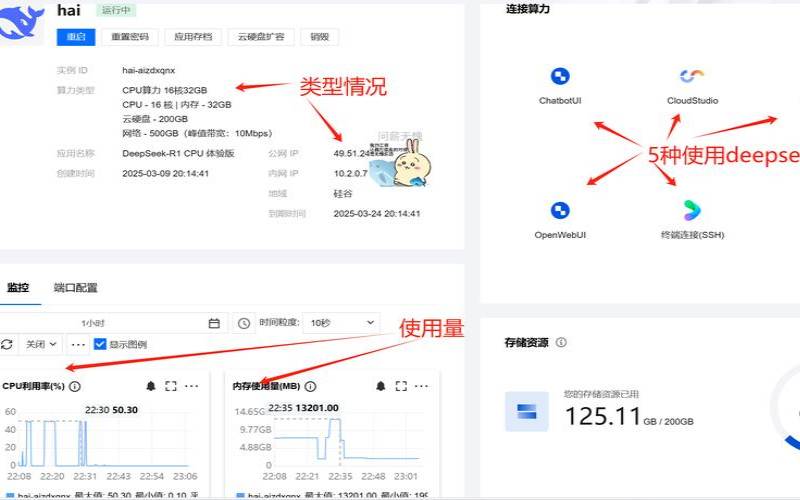The height and width of the screenshot is (500, 800).
Task: Click the application name DeepSeek-R1 CPU 体验版
Action: click(178, 154)
